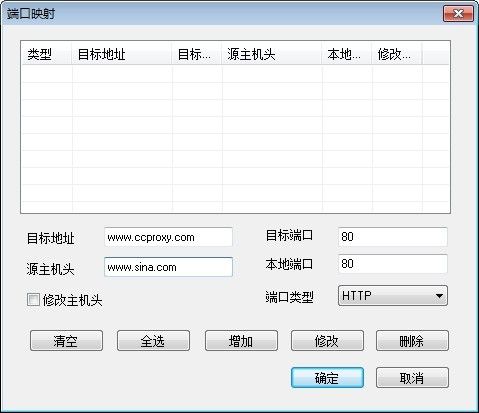Viewport: 479px width, 413px height.
Task: Click into the 目标端口 input field
Action: pos(393,237)
